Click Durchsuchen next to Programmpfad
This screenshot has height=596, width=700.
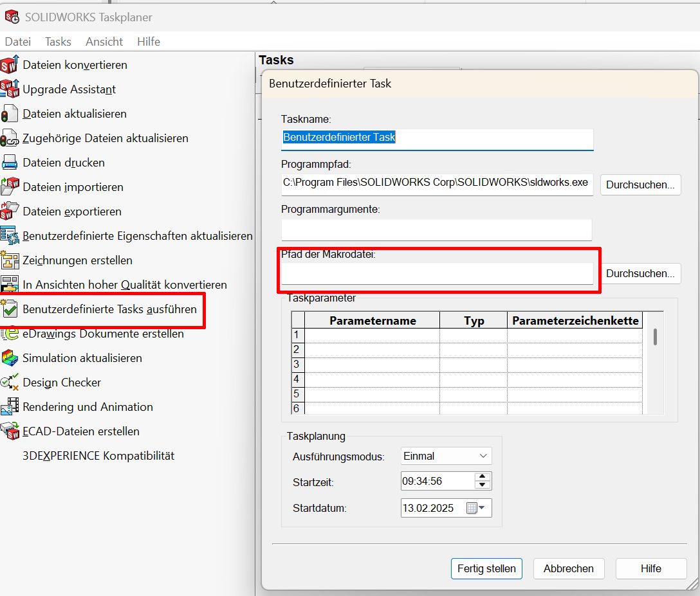[640, 185]
